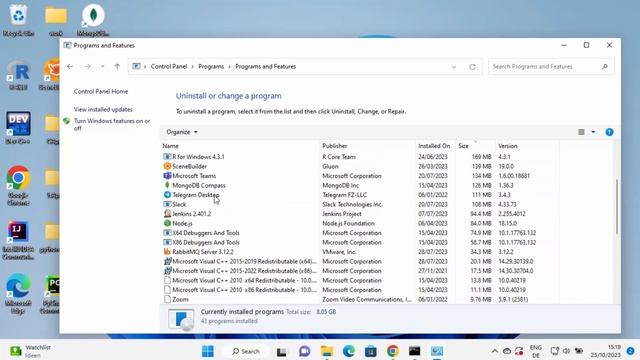Click the Gluon publisher cell
640x360 pixels.
(330, 166)
